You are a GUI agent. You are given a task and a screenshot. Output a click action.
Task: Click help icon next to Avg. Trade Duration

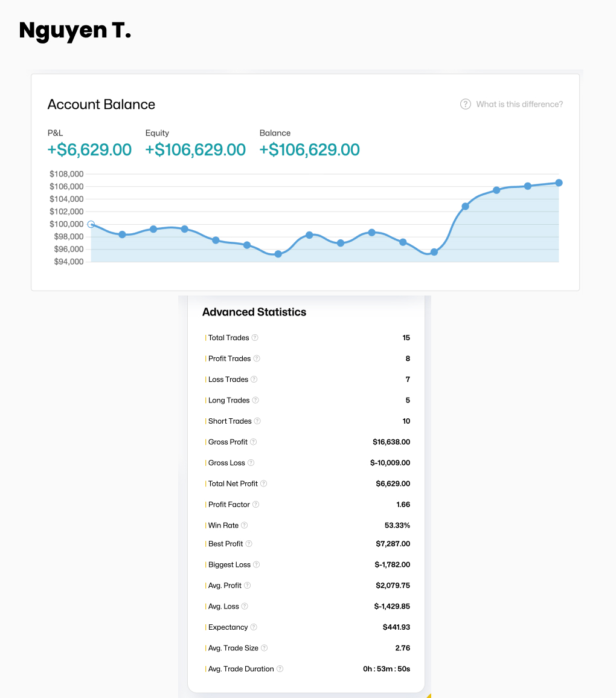click(x=280, y=669)
